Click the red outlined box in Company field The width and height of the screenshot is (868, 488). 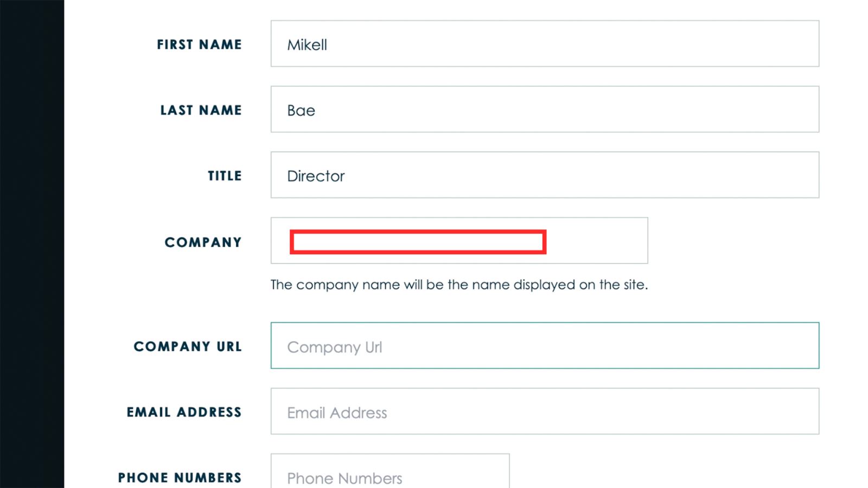(x=418, y=242)
